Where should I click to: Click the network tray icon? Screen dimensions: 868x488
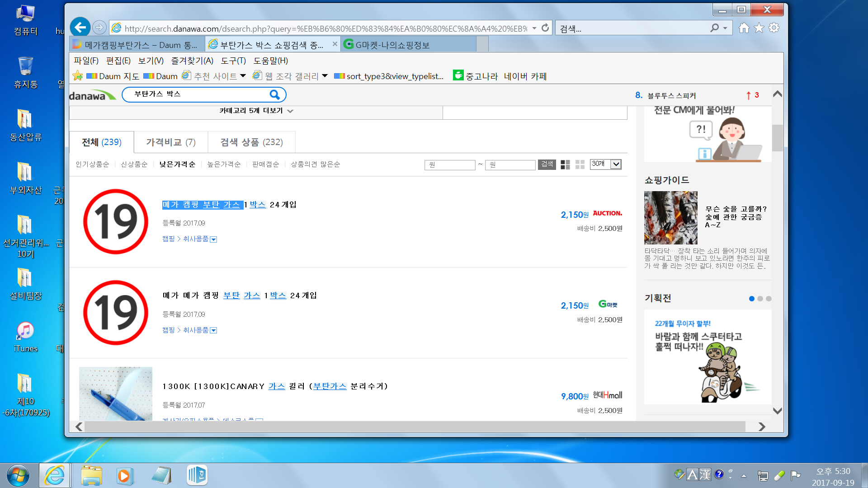pyautogui.click(x=763, y=475)
